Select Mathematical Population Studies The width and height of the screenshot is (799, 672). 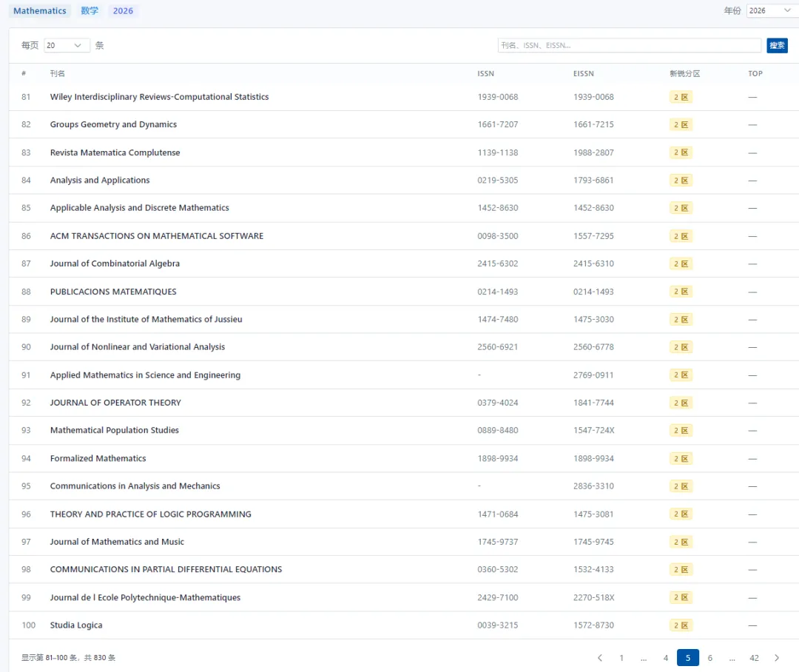115,430
